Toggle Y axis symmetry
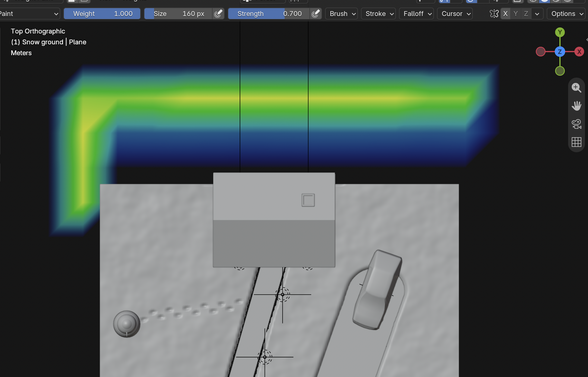 [516, 14]
